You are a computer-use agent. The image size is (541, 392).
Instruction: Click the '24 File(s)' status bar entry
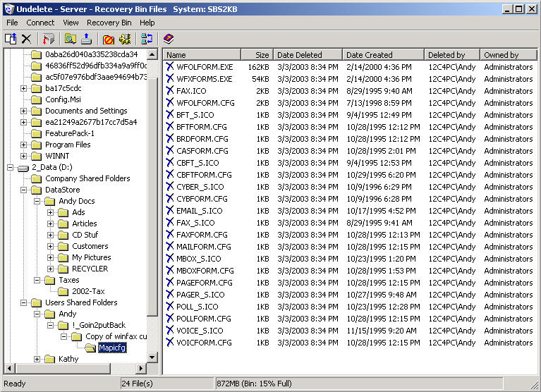pos(138,384)
